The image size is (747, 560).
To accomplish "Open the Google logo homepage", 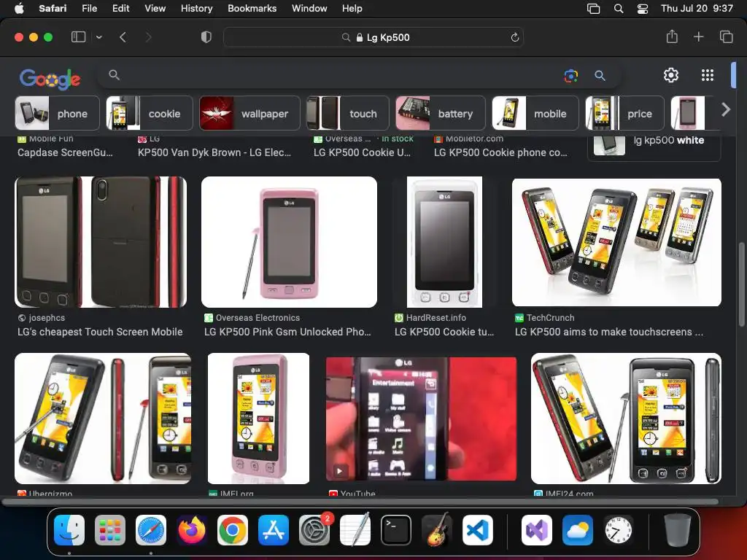I will tap(50, 79).
